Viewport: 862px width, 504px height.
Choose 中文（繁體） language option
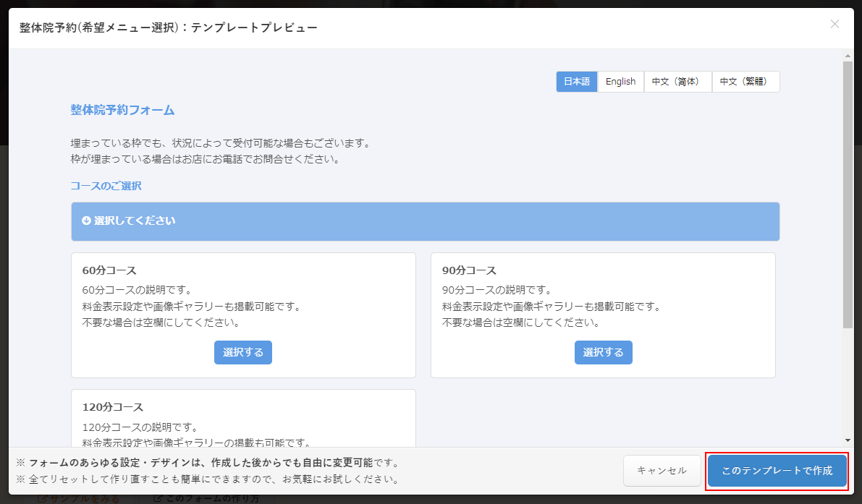tap(745, 82)
